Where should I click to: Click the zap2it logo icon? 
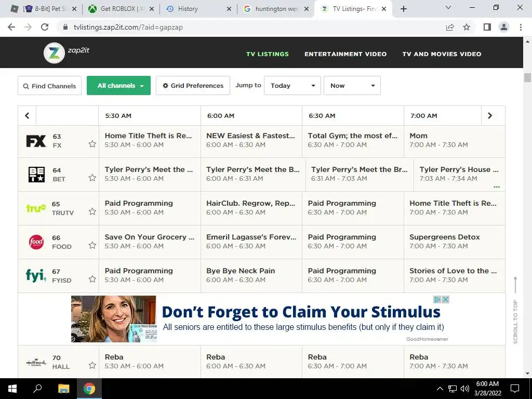54,53
